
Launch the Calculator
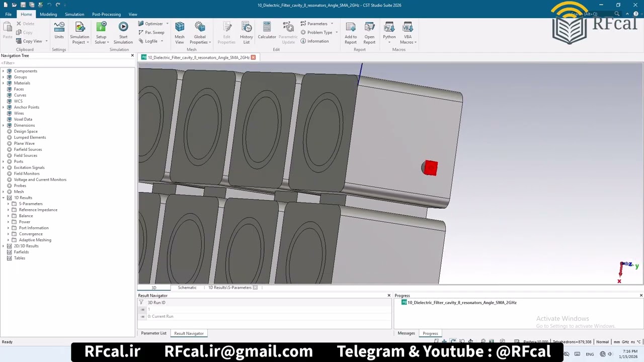(267, 30)
